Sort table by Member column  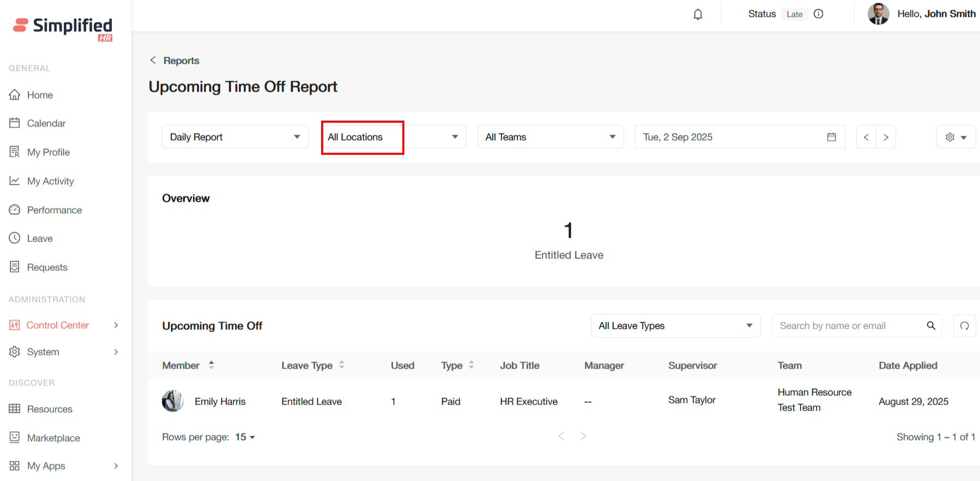click(x=211, y=365)
